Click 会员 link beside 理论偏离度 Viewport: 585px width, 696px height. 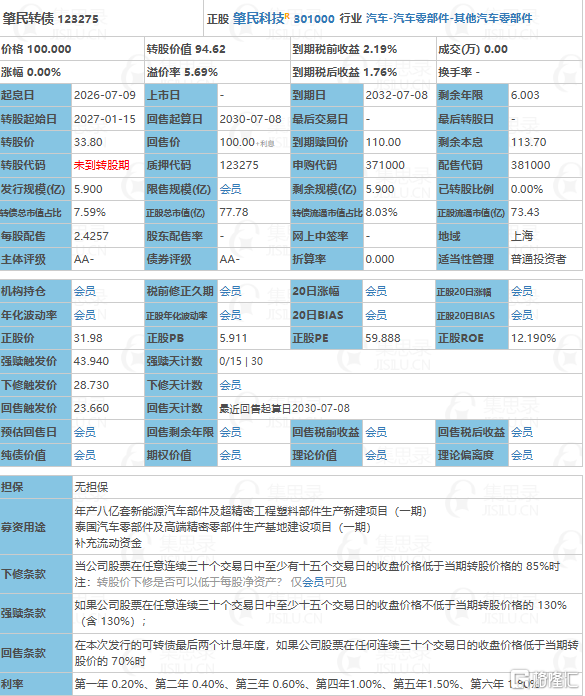click(x=522, y=455)
